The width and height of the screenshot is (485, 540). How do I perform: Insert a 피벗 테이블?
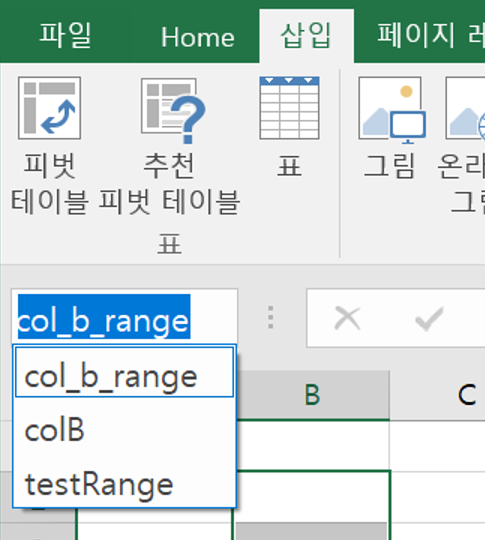coord(50,145)
